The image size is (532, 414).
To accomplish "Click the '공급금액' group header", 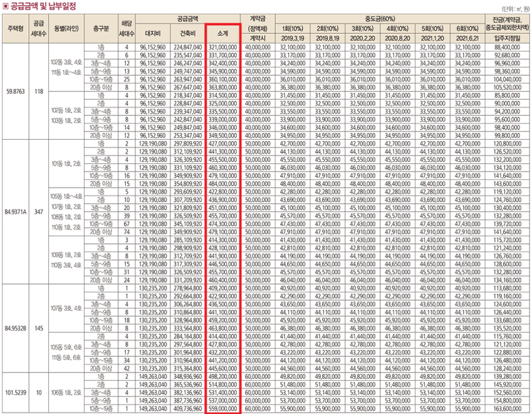I will coord(188,19).
